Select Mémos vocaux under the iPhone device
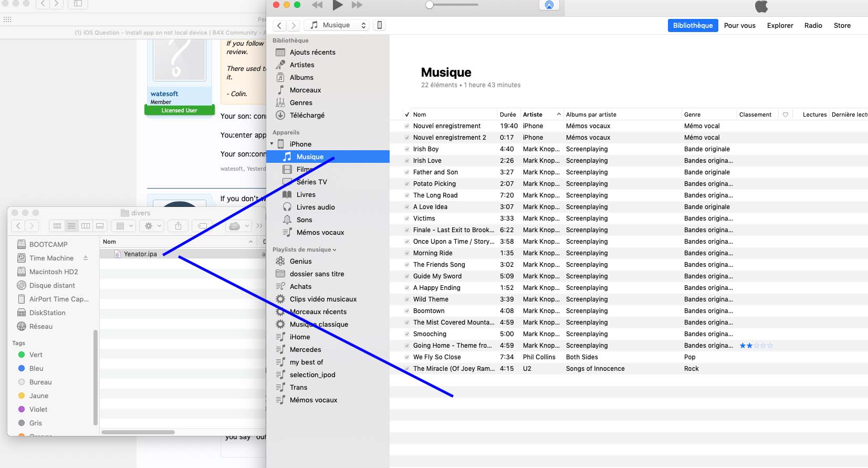 [x=320, y=232]
